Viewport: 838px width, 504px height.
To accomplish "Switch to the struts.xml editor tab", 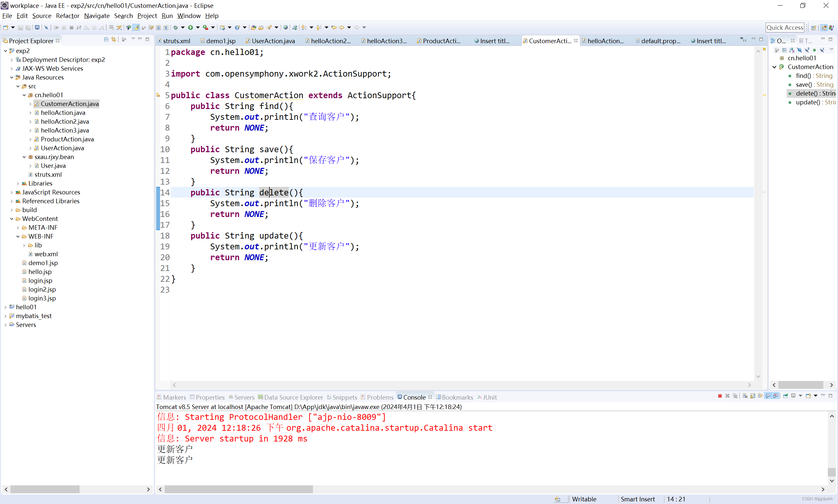I will click(174, 41).
